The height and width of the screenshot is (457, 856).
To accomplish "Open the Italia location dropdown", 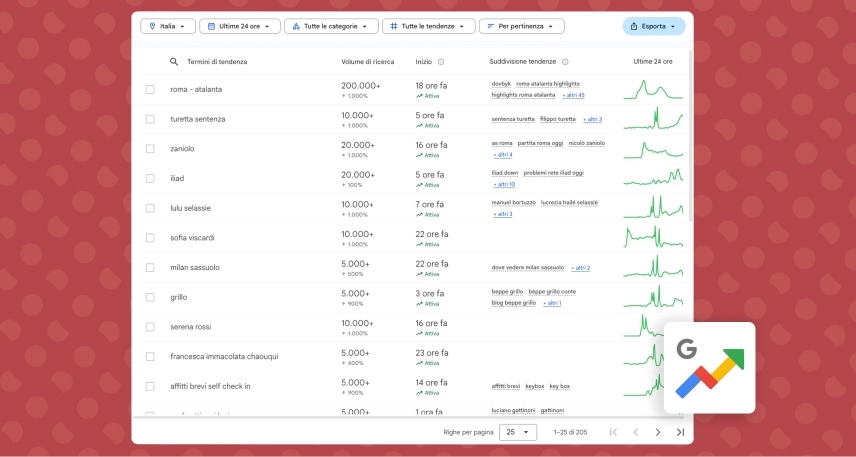I will 167,26.
